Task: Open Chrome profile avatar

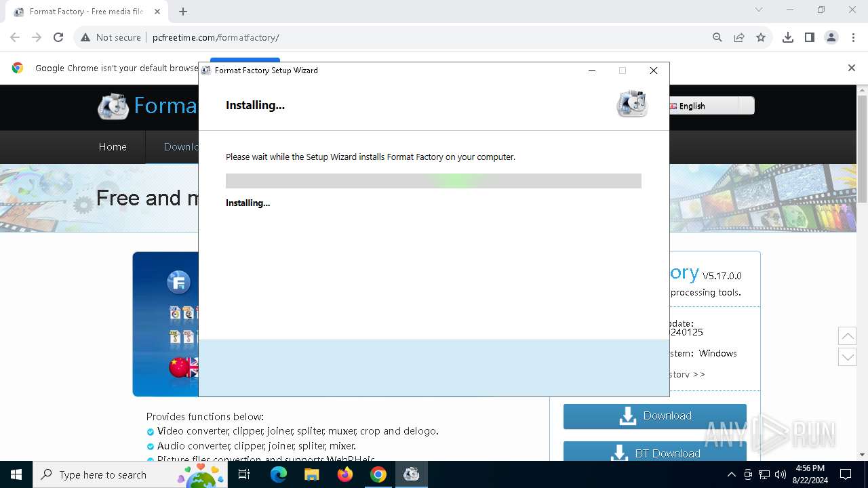Action: (831, 37)
